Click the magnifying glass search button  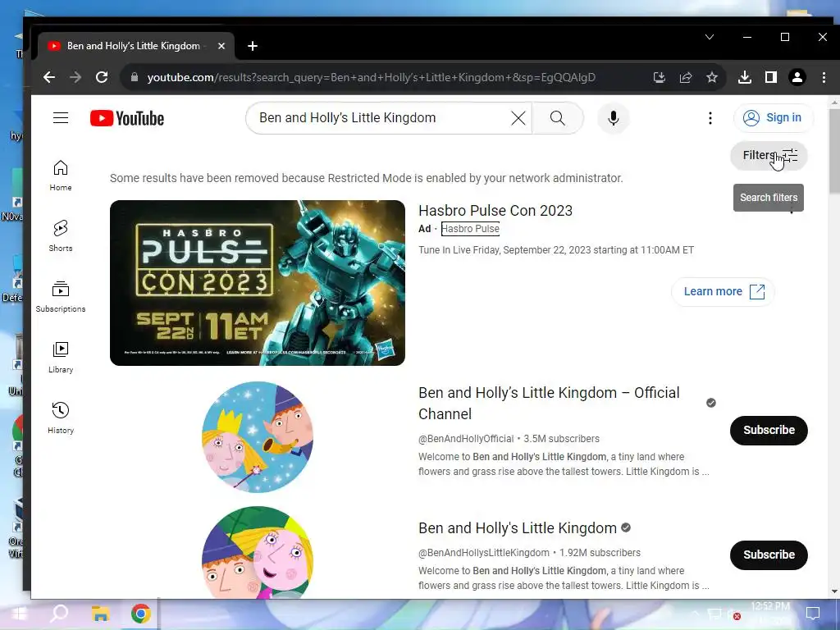click(x=557, y=118)
